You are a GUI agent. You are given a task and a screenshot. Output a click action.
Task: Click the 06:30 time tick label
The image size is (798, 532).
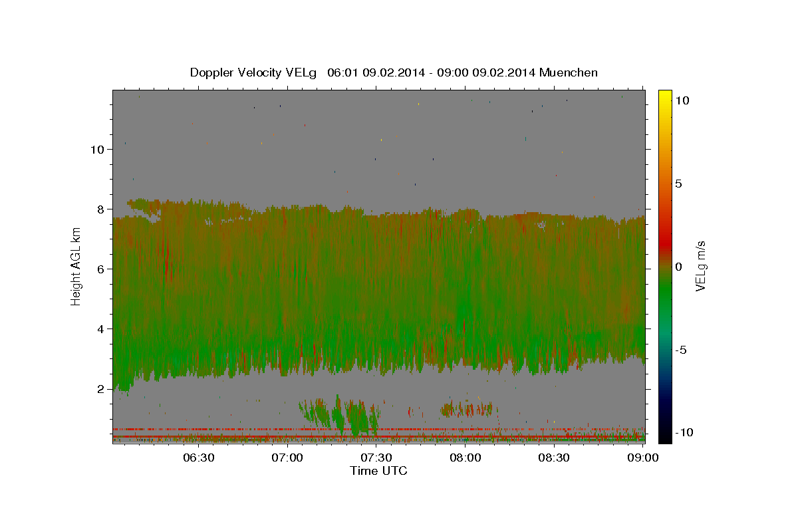tap(198, 458)
